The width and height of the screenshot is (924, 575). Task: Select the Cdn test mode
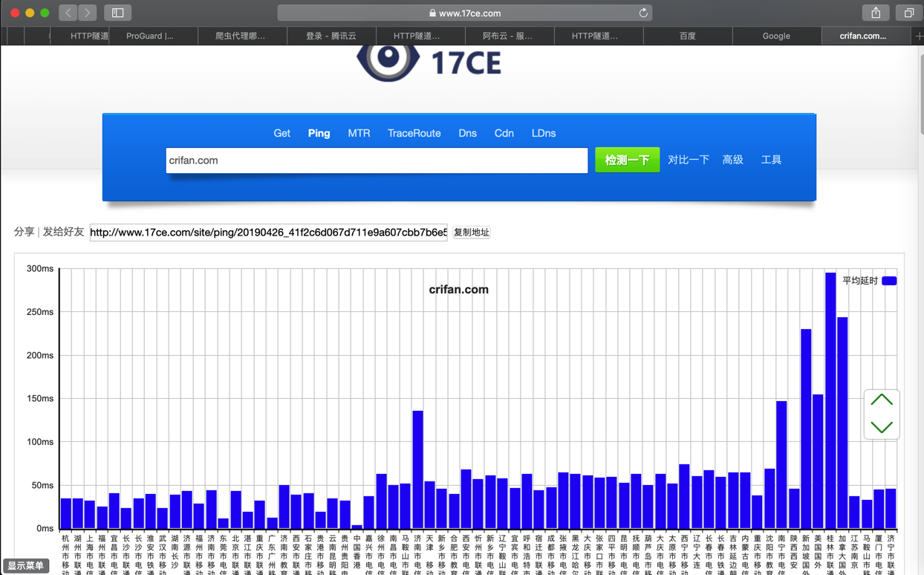pyautogui.click(x=504, y=133)
